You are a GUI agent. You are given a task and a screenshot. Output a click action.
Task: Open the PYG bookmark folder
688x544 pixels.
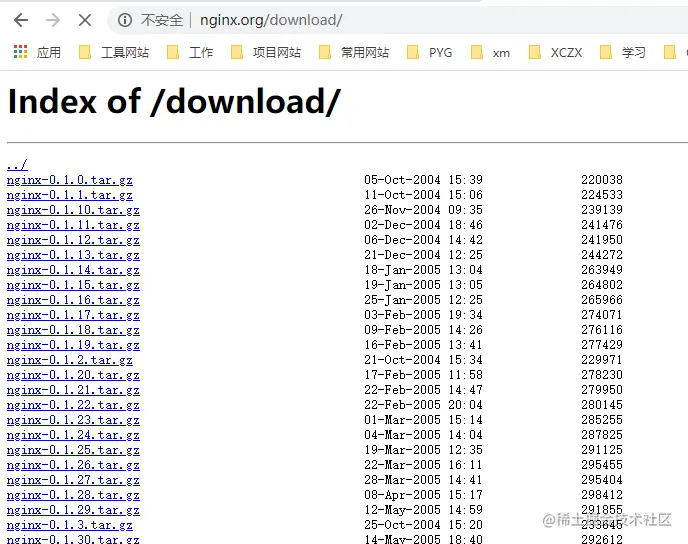[430, 52]
